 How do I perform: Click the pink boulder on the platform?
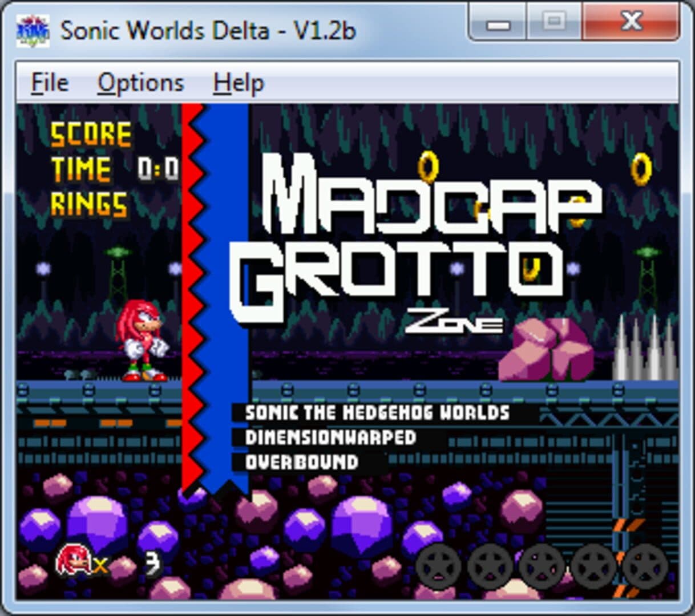(x=547, y=350)
